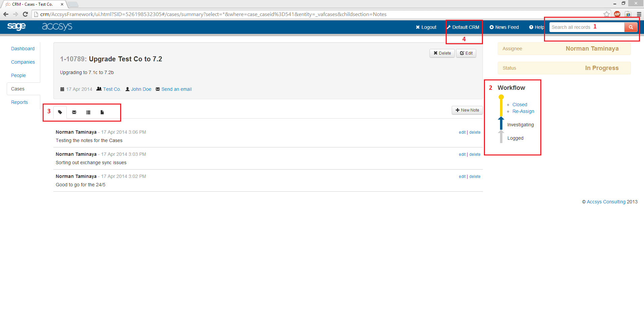Screen dimensions: 644x320
Task: Open the John Doe contact link
Action: click(141, 89)
